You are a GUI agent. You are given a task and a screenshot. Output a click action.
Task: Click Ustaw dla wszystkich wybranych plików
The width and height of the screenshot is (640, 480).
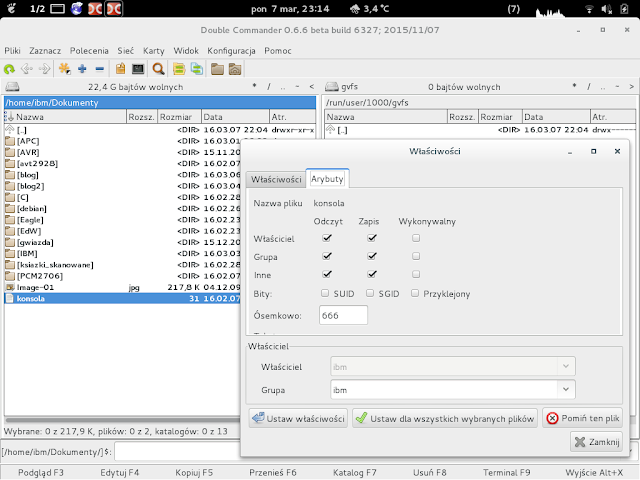445,418
